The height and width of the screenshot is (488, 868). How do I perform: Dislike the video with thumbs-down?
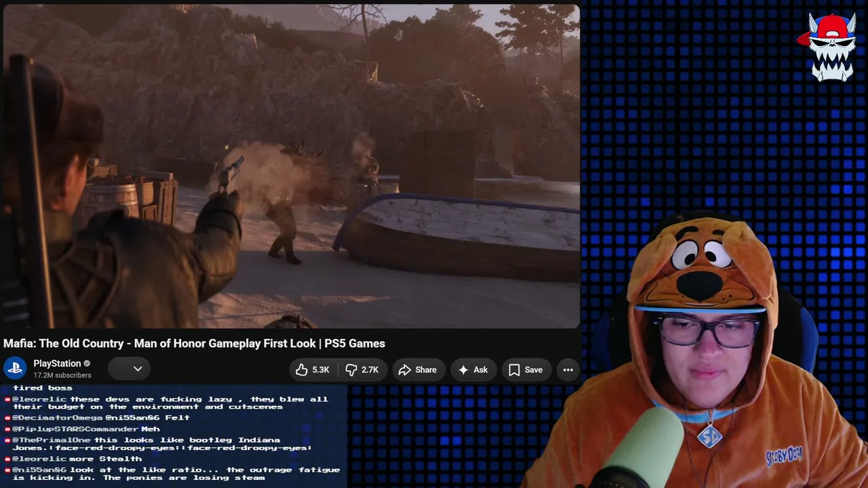tap(361, 369)
